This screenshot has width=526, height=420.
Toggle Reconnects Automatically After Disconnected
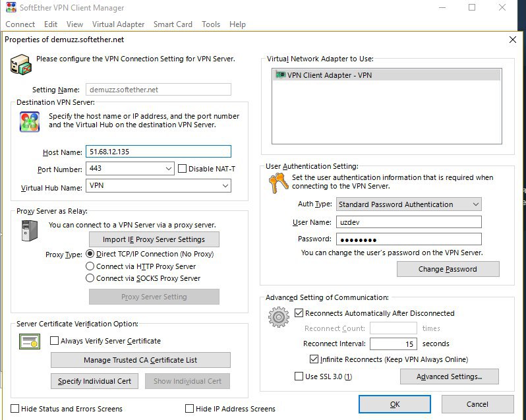click(x=299, y=313)
